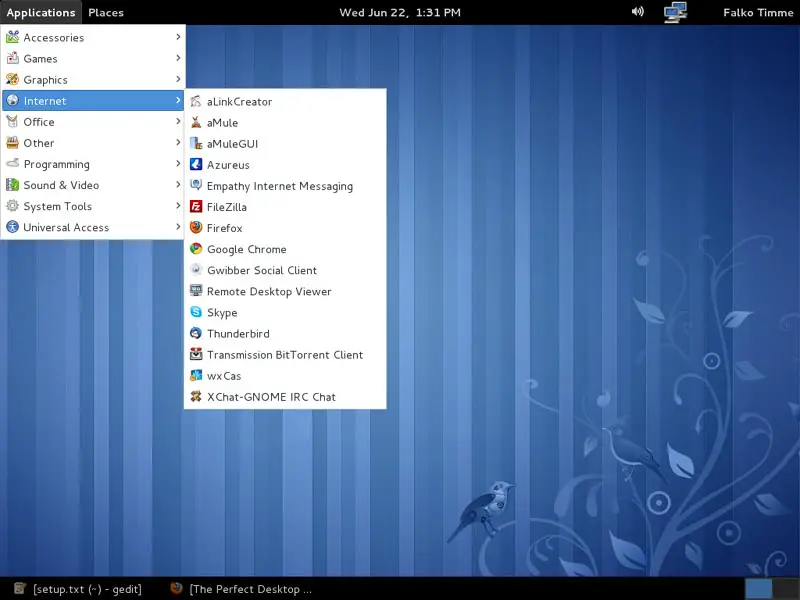Click the System Tools gear icon

point(13,206)
